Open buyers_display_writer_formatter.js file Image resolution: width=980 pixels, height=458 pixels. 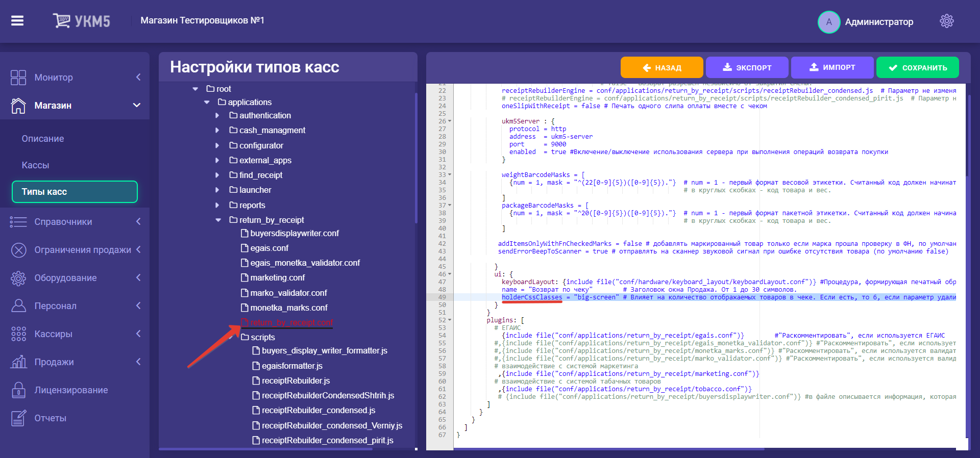click(325, 350)
